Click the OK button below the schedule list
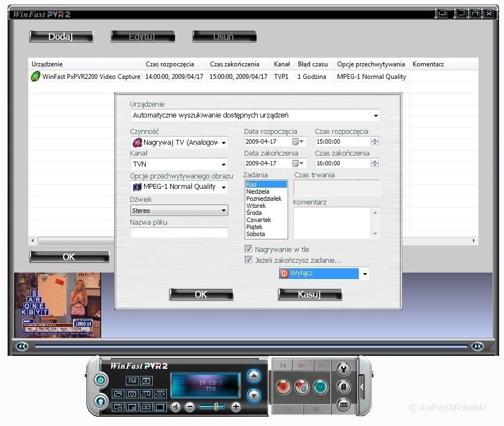 tap(70, 257)
